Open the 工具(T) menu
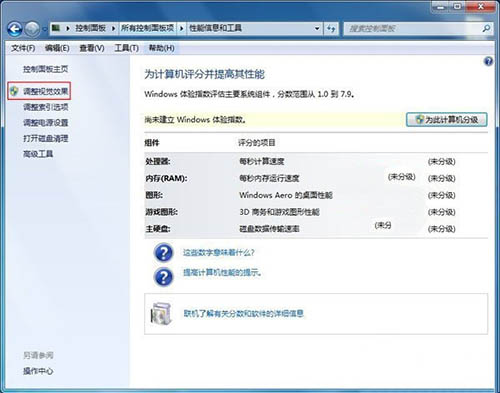This screenshot has width=500, height=393. click(127, 48)
